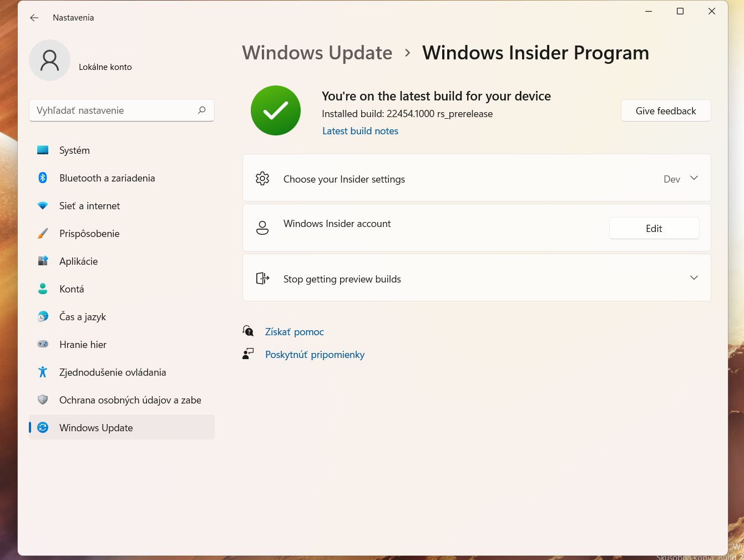Click the Dev channel value

point(672,179)
